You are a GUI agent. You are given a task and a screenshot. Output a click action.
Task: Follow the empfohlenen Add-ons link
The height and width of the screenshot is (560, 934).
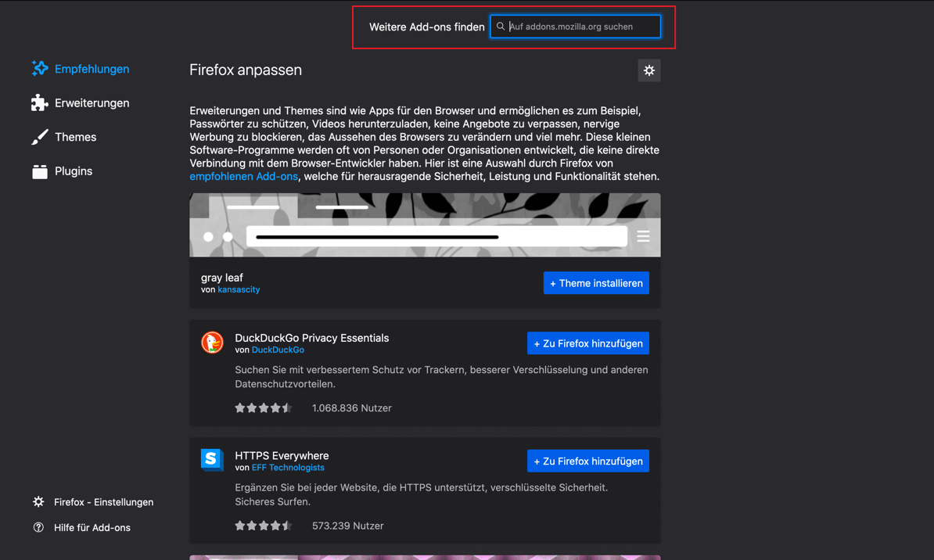(x=243, y=176)
